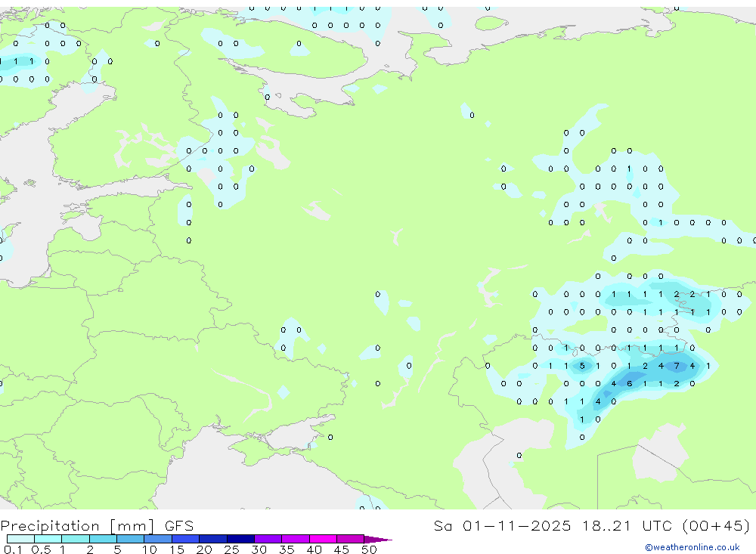The height and width of the screenshot is (554, 756).
Task: Click the 30–35 mm legend swatch
Action: coord(268,539)
